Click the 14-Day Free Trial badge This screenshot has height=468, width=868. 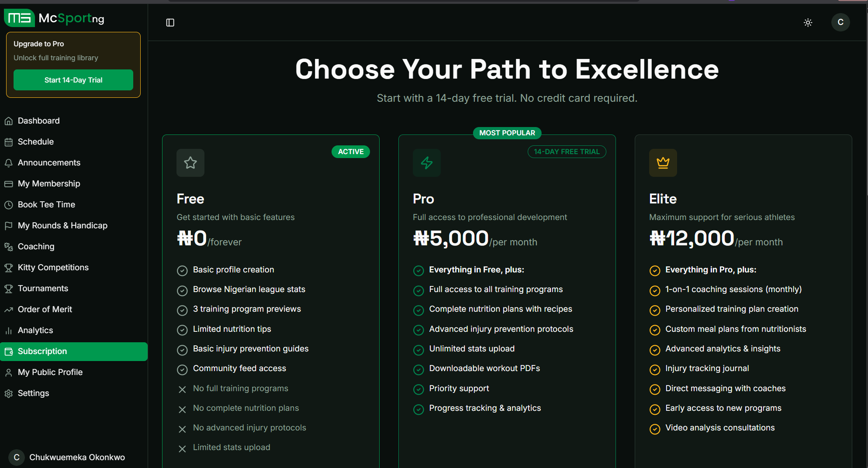pyautogui.click(x=567, y=151)
